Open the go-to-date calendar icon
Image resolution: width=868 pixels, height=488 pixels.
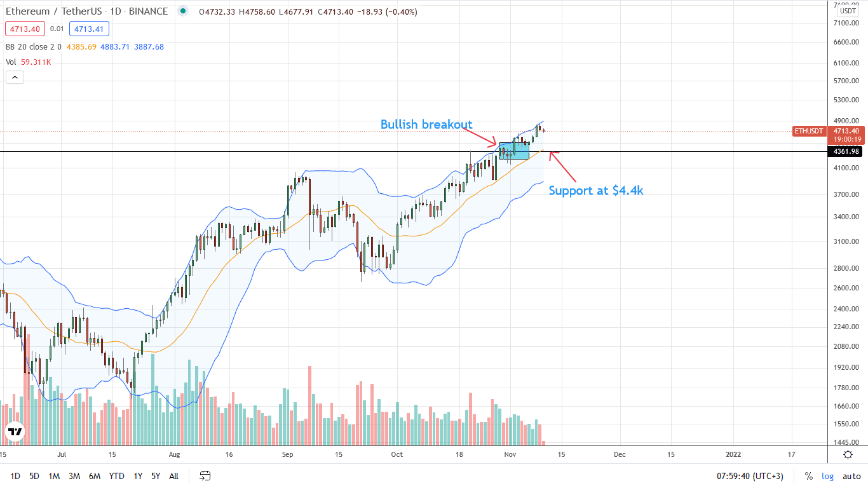click(x=205, y=475)
